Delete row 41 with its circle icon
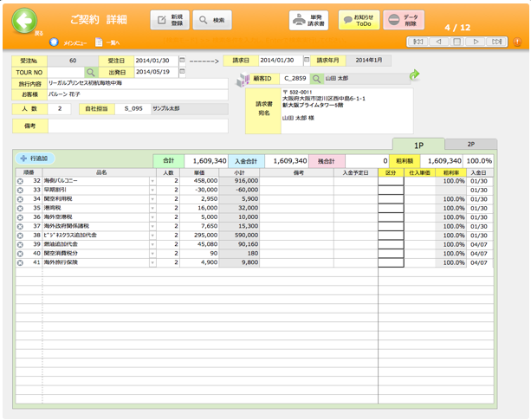Viewport: 531px width, 420px height. point(20,263)
